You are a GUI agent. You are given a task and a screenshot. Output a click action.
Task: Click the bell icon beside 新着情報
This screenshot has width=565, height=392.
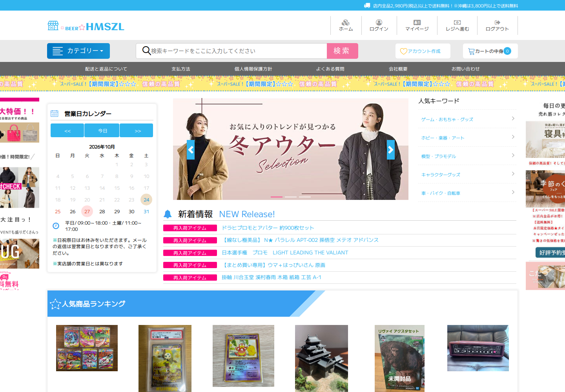(x=168, y=214)
